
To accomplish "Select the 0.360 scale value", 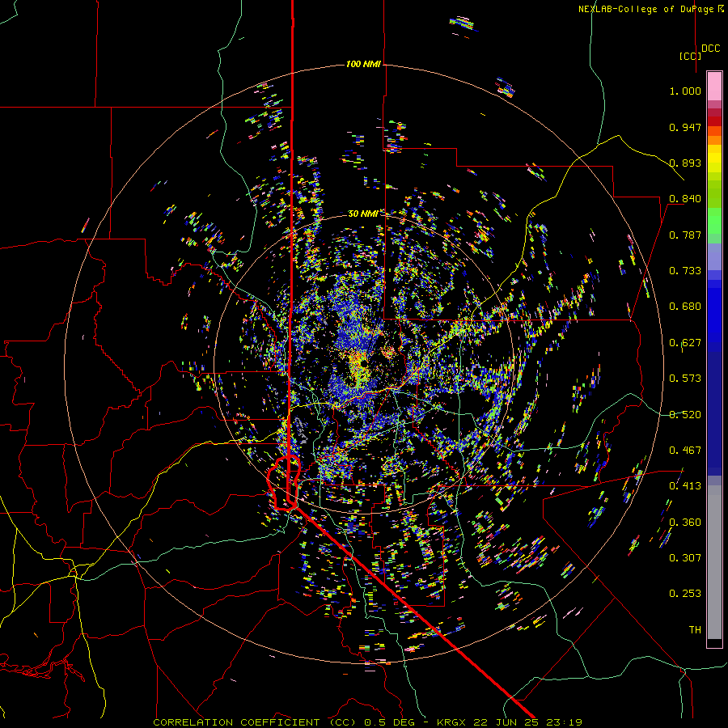I will (x=685, y=523).
